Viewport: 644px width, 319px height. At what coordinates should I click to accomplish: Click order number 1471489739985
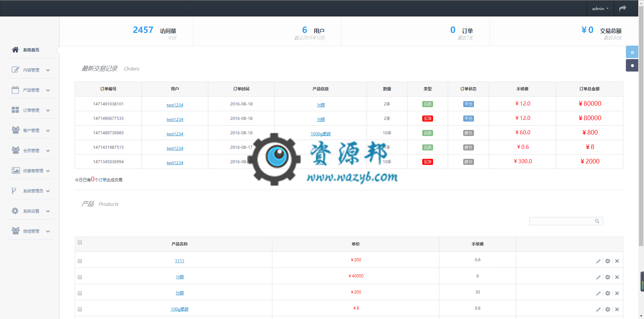(108, 133)
